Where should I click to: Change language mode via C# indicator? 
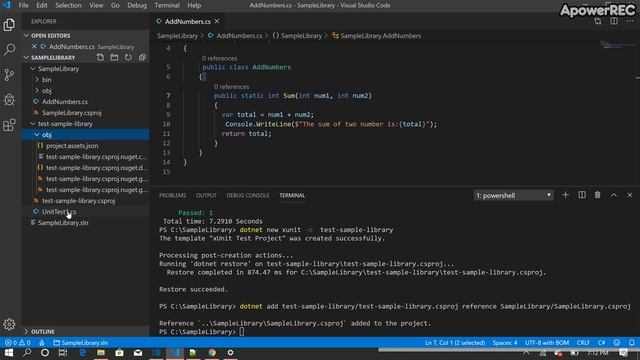pos(601,343)
